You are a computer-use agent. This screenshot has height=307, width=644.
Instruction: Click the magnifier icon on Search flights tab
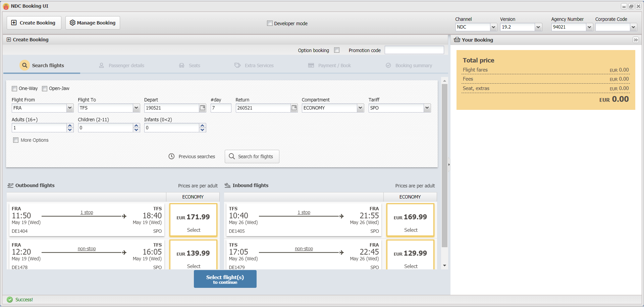tap(24, 65)
